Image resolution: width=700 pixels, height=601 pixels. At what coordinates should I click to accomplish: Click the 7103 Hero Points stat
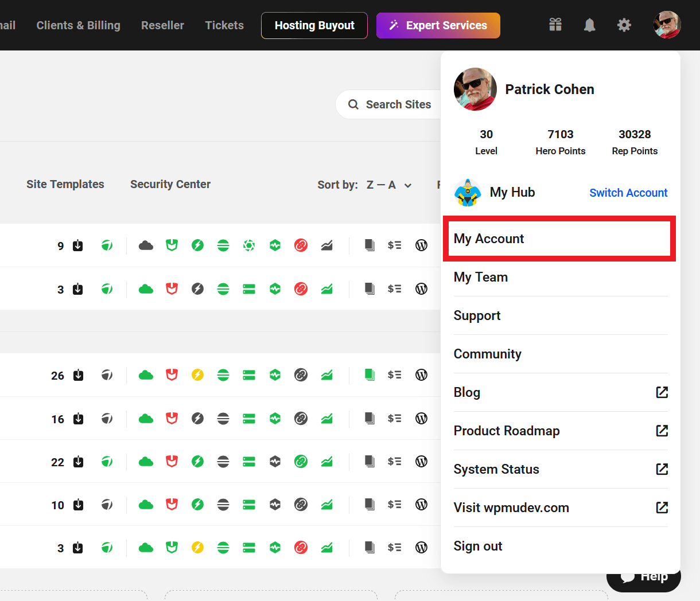tap(561, 142)
